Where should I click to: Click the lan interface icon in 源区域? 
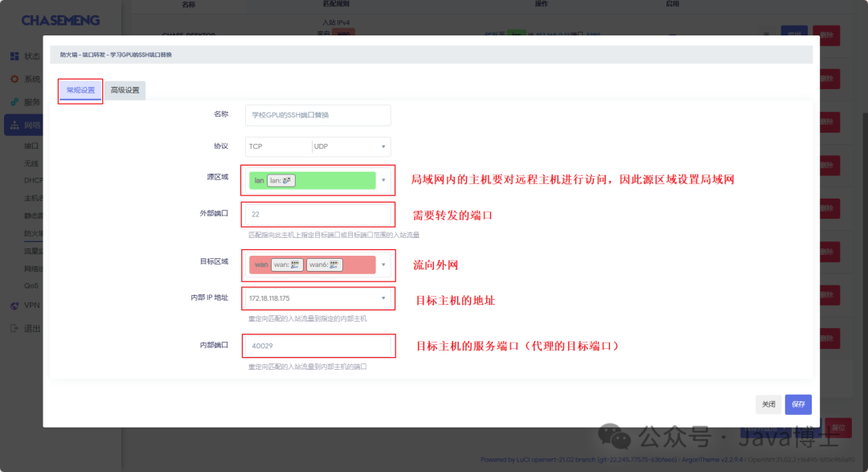[x=288, y=181]
